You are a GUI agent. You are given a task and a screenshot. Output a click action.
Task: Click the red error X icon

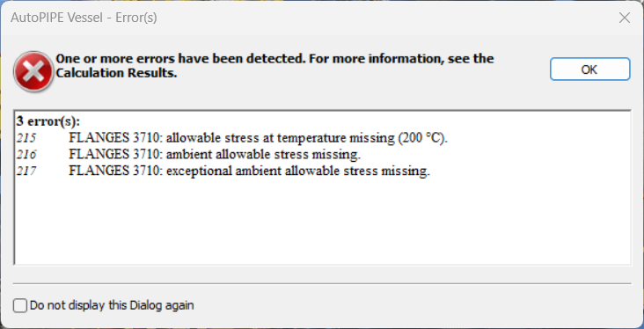(33, 72)
